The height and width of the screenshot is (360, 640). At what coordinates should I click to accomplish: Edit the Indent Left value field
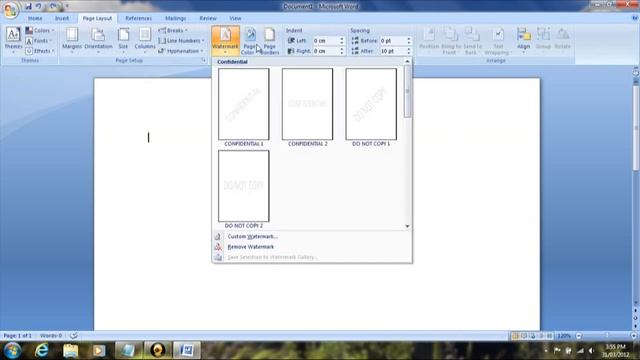coord(325,41)
